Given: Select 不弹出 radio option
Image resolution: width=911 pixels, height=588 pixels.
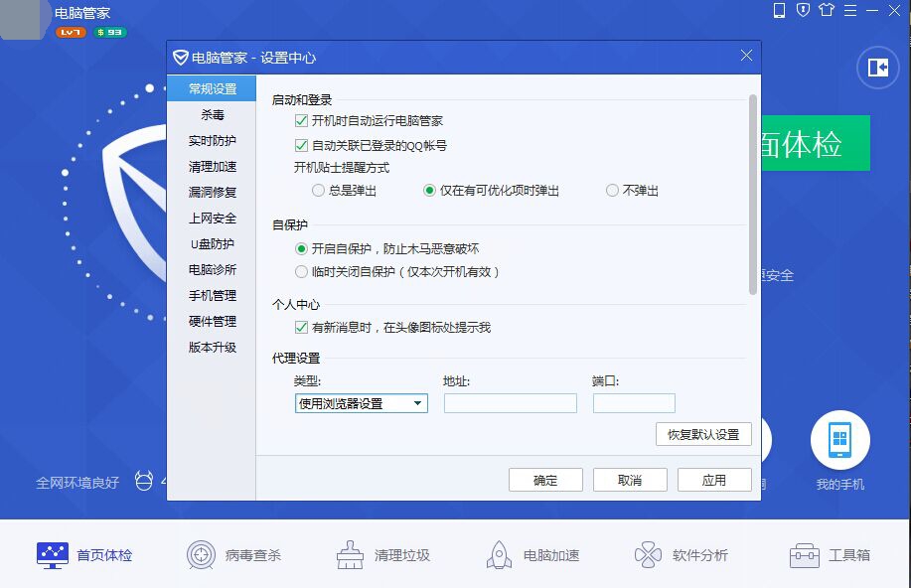Looking at the screenshot, I should pos(612,191).
